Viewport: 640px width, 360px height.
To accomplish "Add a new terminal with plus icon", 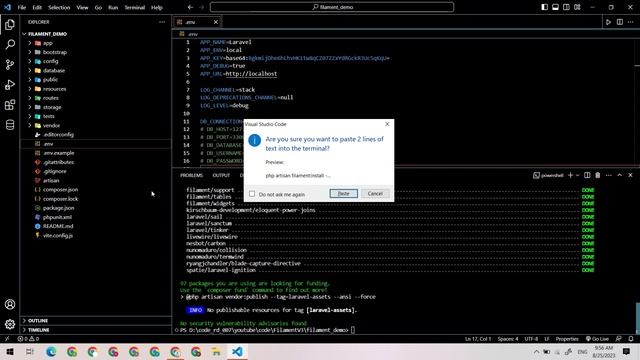I will [x=570, y=175].
